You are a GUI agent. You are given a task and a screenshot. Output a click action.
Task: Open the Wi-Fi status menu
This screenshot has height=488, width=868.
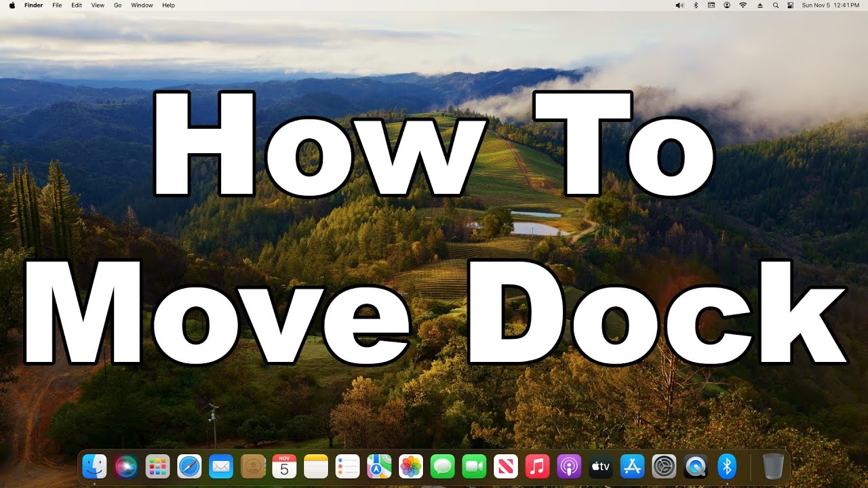pyautogui.click(x=743, y=5)
